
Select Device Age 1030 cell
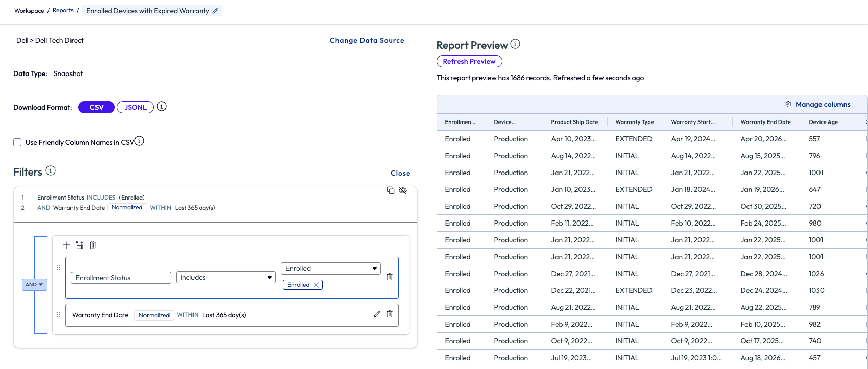point(816,290)
